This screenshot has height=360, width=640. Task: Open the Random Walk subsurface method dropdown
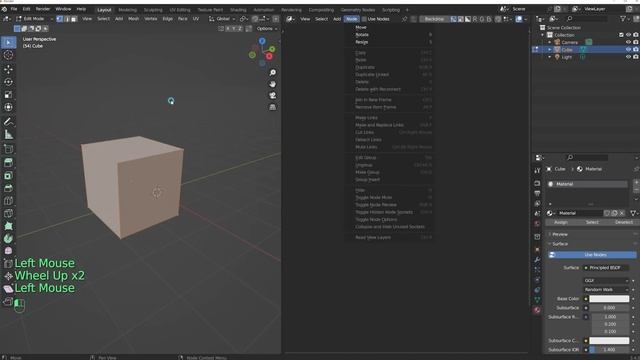pyautogui.click(x=606, y=290)
